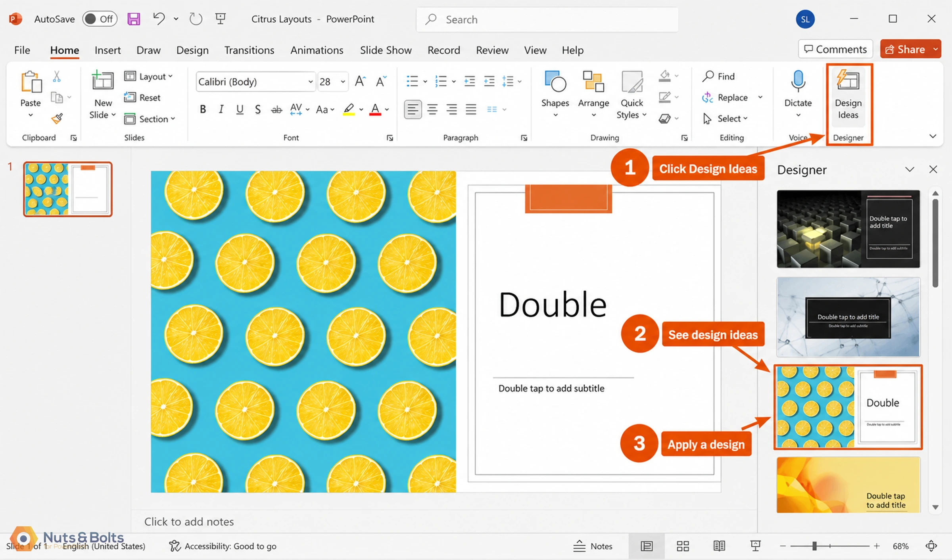The width and height of the screenshot is (952, 560).
Task: Apply strikethrough formatting
Action: click(276, 109)
